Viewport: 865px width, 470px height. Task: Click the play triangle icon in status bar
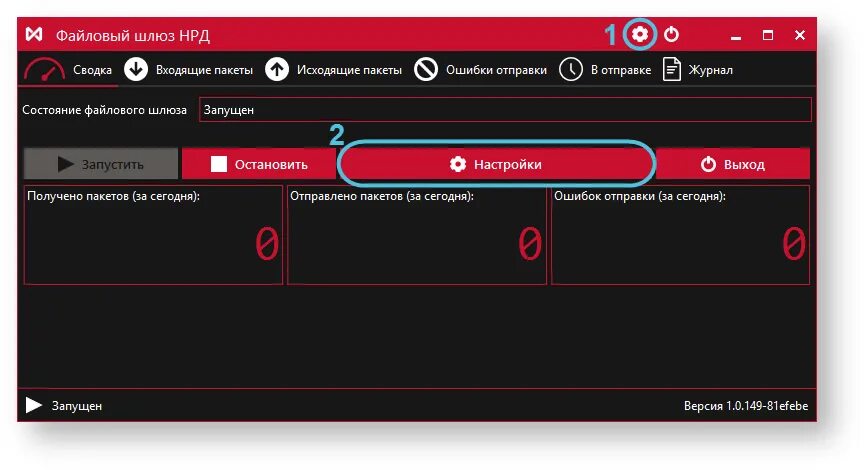coord(34,405)
